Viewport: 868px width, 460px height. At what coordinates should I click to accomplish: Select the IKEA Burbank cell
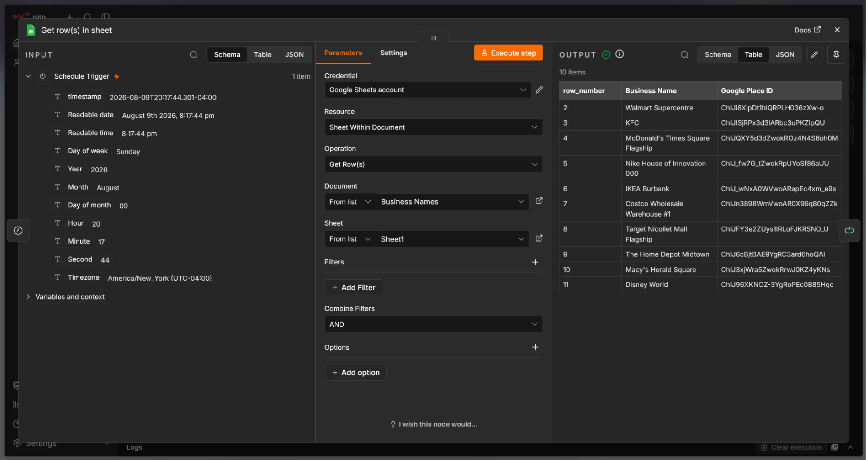(669, 189)
